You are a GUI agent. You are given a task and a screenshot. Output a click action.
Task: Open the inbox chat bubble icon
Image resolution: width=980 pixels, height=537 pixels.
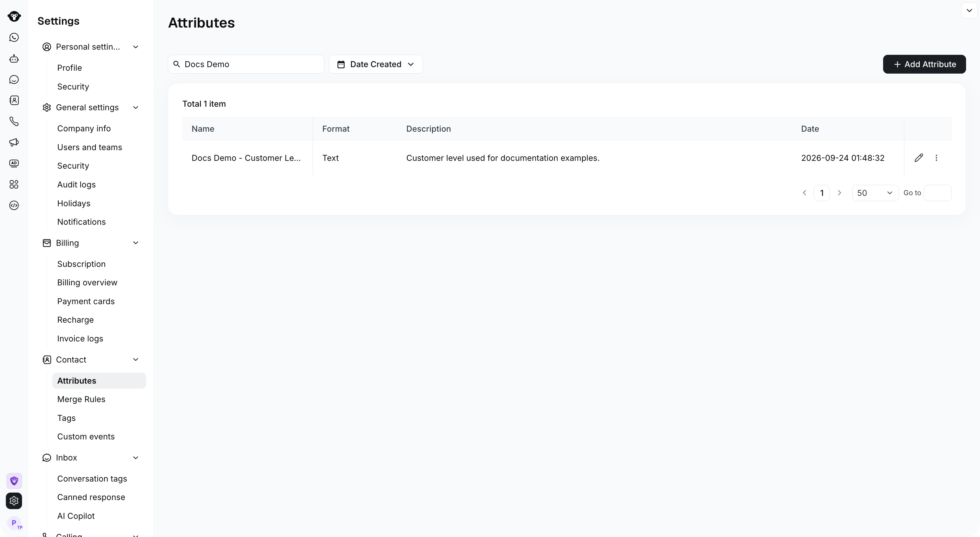coord(14,79)
